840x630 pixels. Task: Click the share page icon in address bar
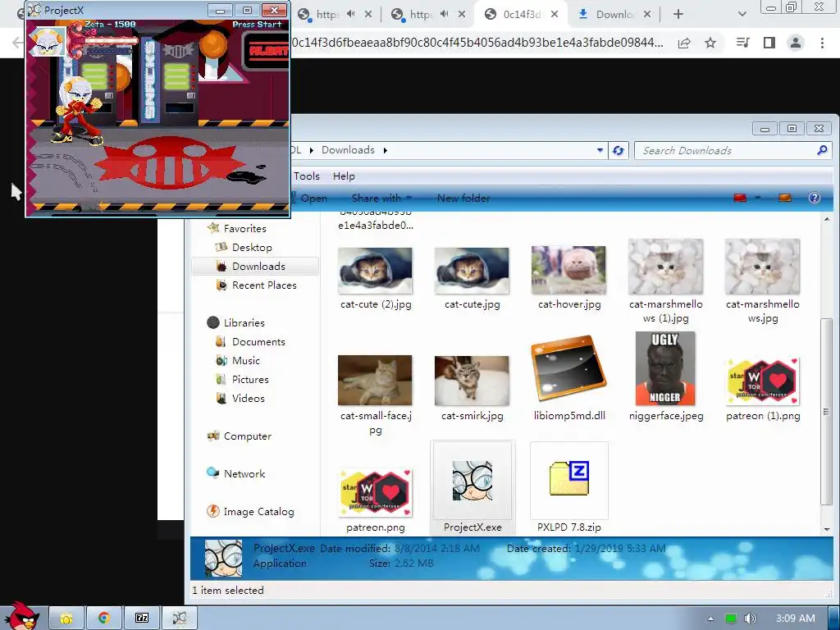684,43
